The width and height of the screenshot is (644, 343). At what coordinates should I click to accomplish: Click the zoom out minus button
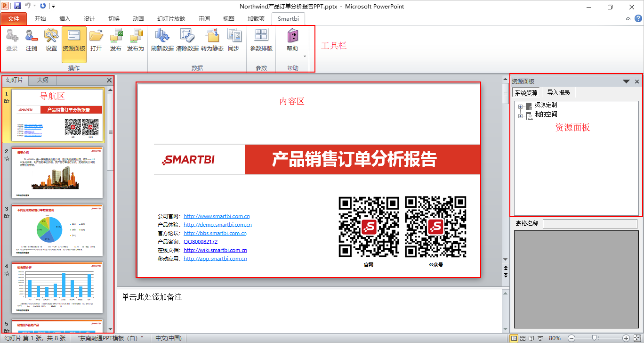(x=571, y=338)
